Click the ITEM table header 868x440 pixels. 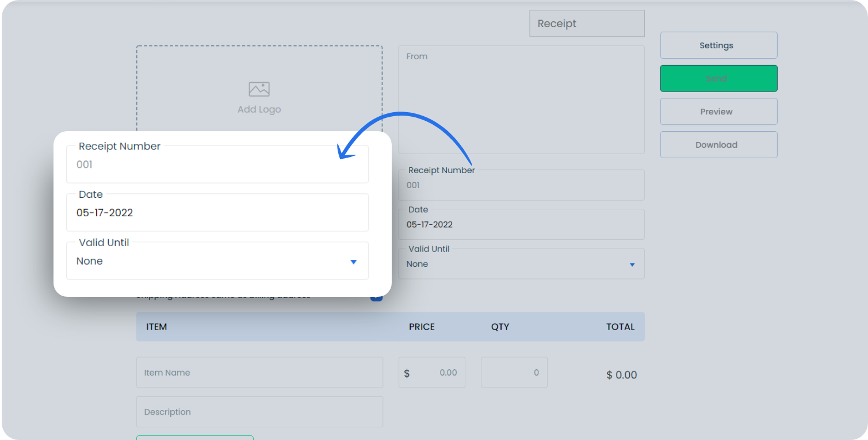pos(157,326)
